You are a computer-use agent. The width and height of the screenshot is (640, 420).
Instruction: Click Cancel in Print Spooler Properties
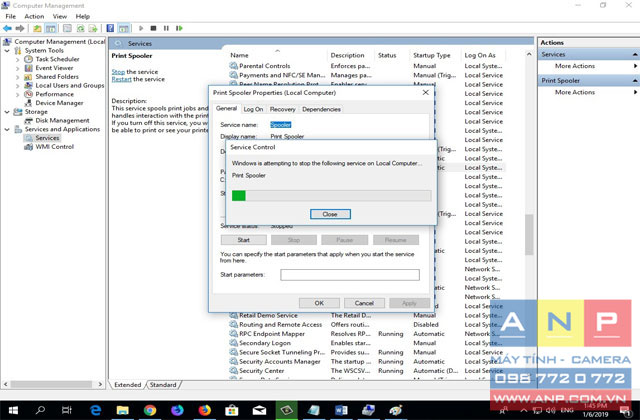(x=364, y=303)
